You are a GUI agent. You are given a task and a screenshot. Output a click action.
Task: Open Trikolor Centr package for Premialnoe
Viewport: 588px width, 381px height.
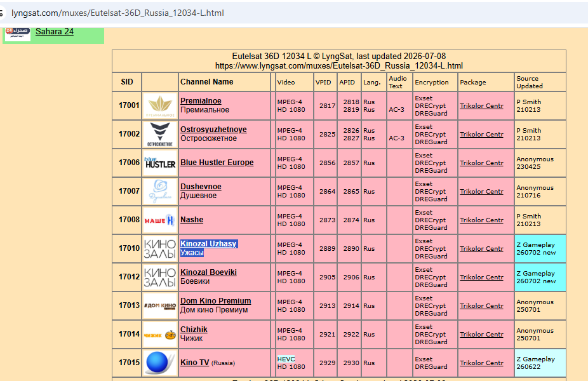[x=481, y=106]
